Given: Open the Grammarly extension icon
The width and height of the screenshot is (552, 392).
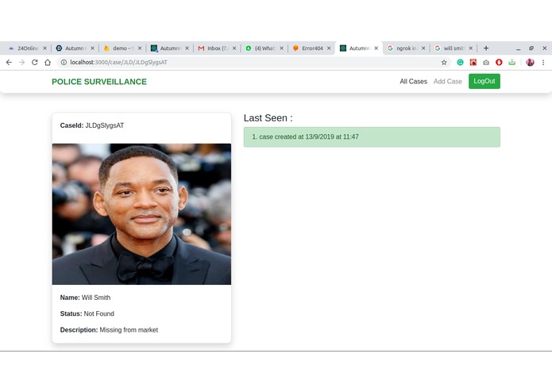Looking at the screenshot, I should [x=460, y=62].
